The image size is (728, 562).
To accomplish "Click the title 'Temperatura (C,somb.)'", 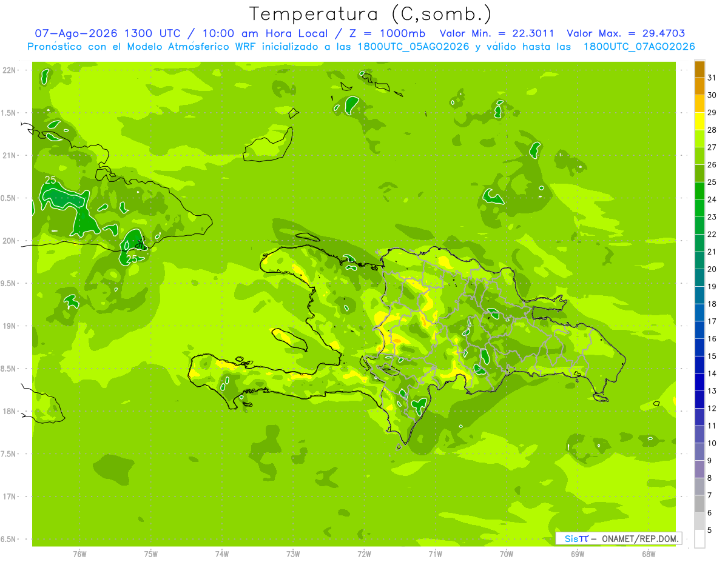I will [x=369, y=15].
